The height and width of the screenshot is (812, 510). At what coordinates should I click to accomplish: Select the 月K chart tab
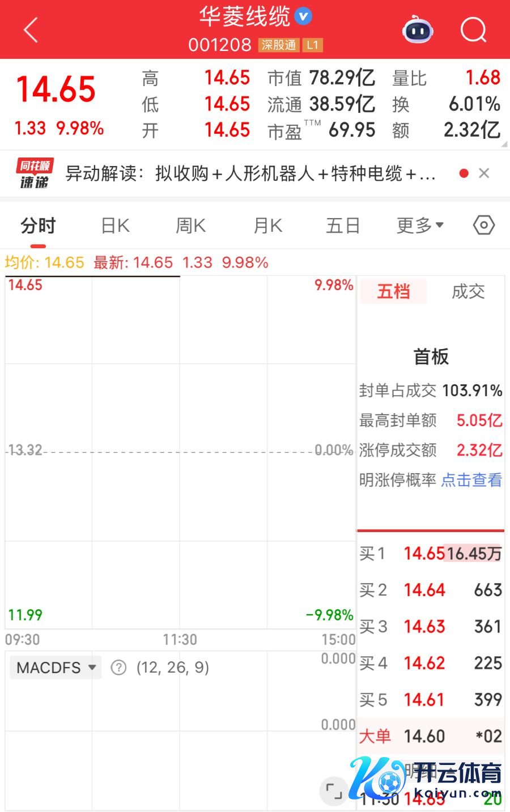pos(267,226)
